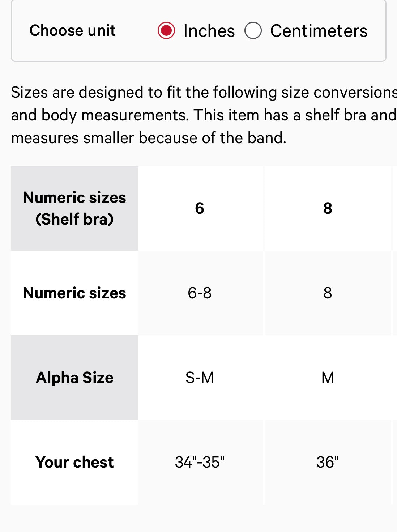This screenshot has width=397, height=532.
Task: Click the non-bold numeric size 8 cell
Action: (328, 293)
